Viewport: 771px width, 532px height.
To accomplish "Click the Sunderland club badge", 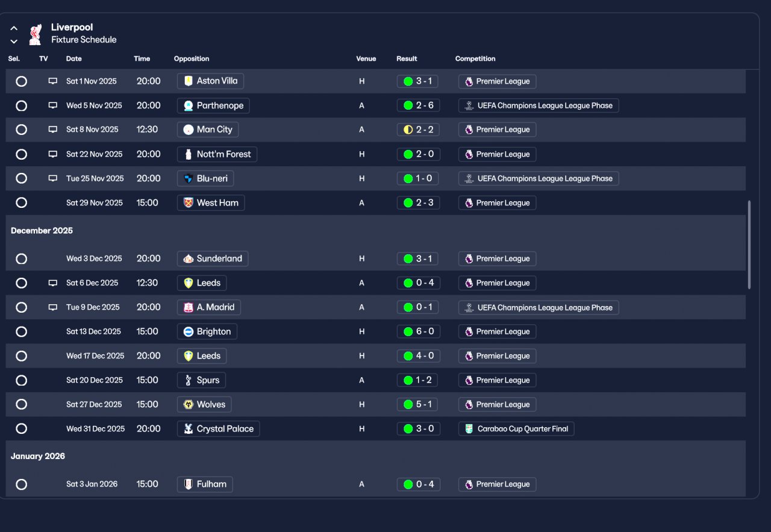I will point(189,258).
